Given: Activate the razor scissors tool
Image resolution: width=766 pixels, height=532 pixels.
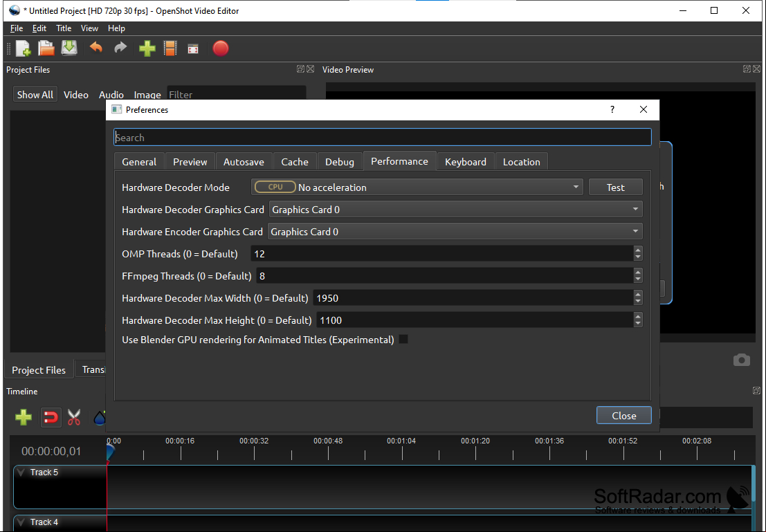Looking at the screenshot, I should pos(74,417).
